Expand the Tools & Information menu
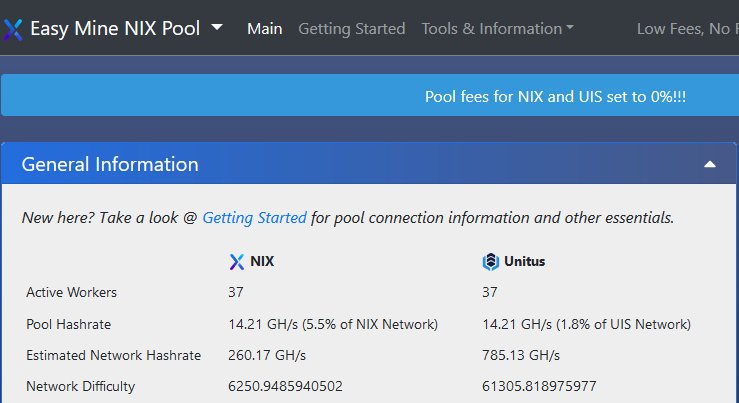The image size is (739, 403). (497, 29)
